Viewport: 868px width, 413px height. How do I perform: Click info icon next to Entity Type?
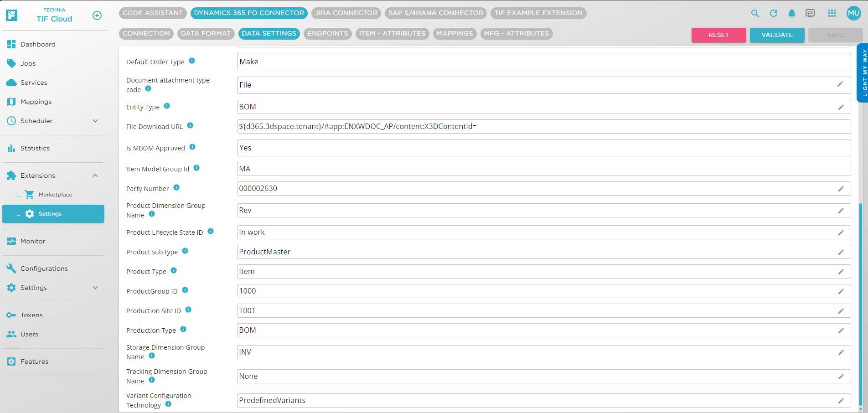click(x=167, y=106)
